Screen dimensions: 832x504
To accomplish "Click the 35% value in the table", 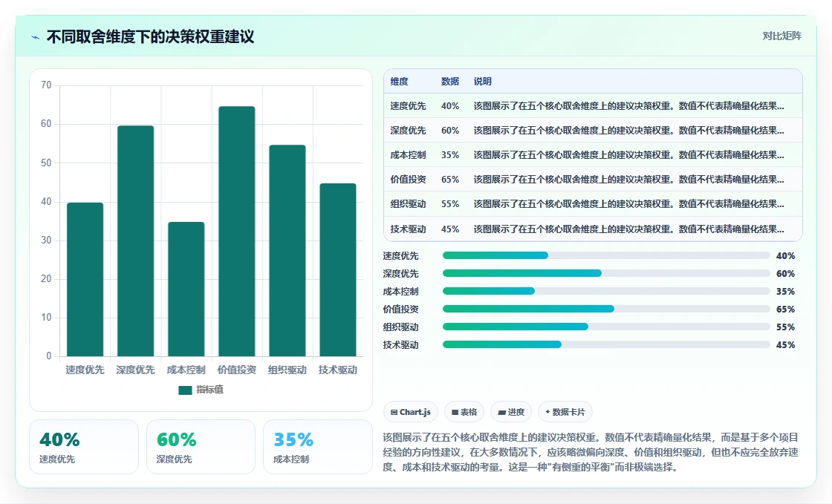I will click(450, 154).
